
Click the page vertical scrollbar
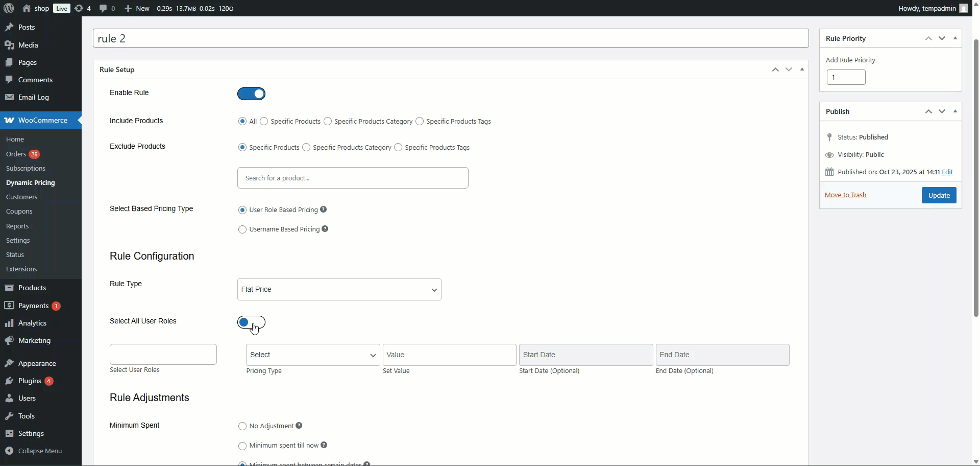[x=976, y=179]
